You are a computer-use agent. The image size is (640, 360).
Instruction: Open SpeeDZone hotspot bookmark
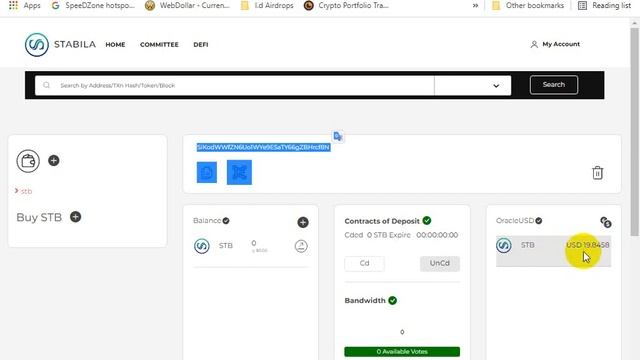(93, 6)
